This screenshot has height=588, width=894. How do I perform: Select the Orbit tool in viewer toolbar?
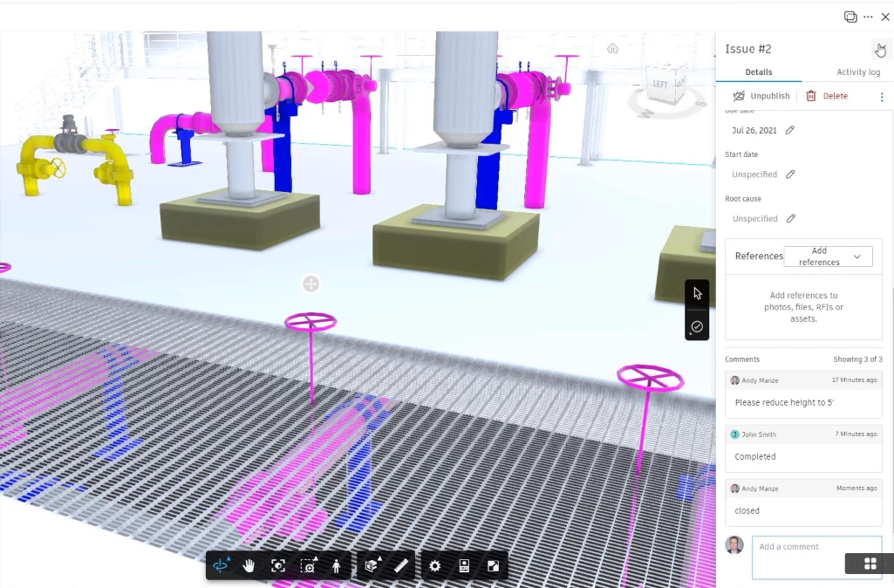point(221,565)
